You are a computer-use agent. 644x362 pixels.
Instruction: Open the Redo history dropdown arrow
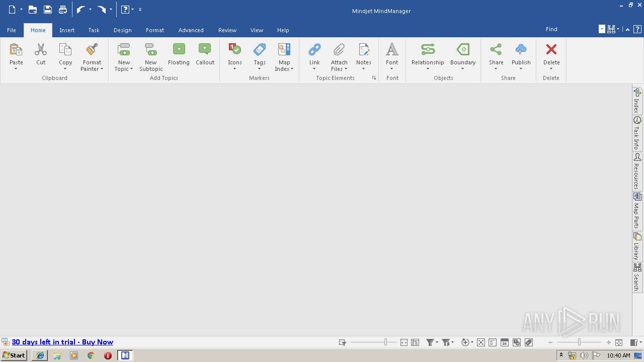pos(111,10)
